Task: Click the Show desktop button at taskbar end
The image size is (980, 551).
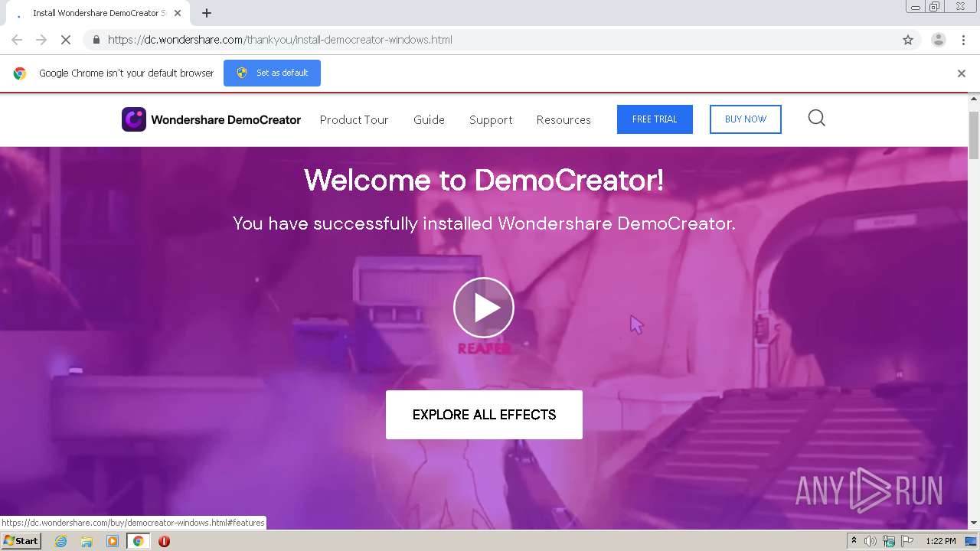Action: pyautogui.click(x=972, y=541)
